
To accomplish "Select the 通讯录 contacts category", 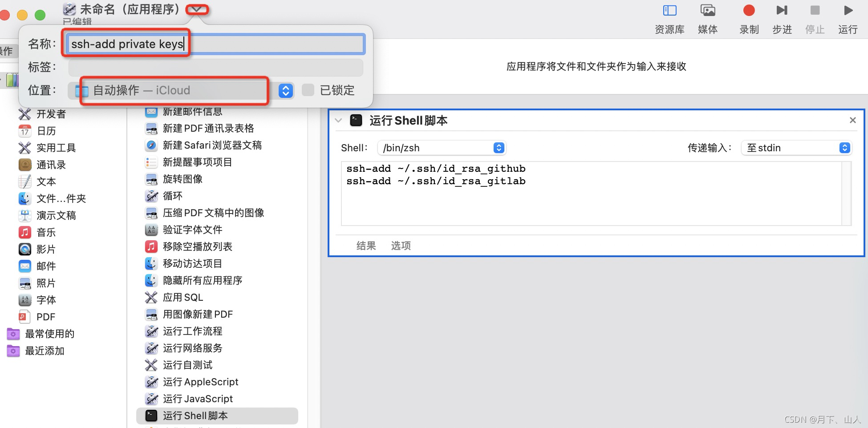I will click(51, 165).
